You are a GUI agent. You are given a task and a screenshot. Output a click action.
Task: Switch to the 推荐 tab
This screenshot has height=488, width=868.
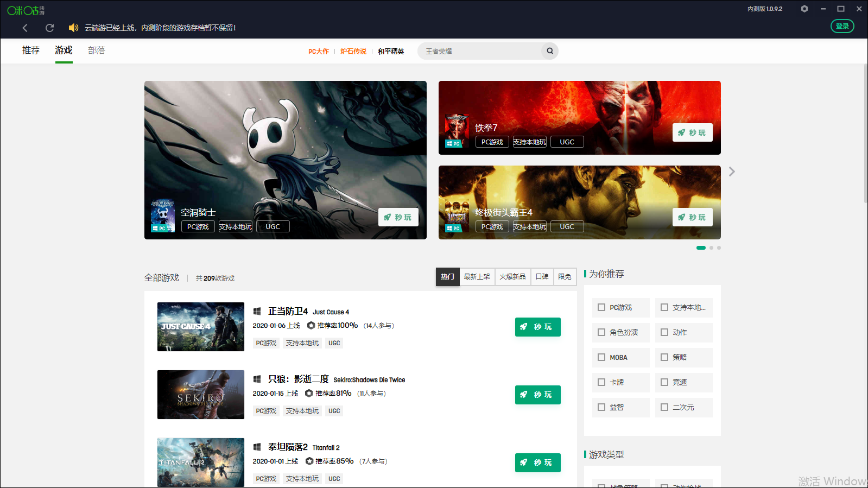31,50
